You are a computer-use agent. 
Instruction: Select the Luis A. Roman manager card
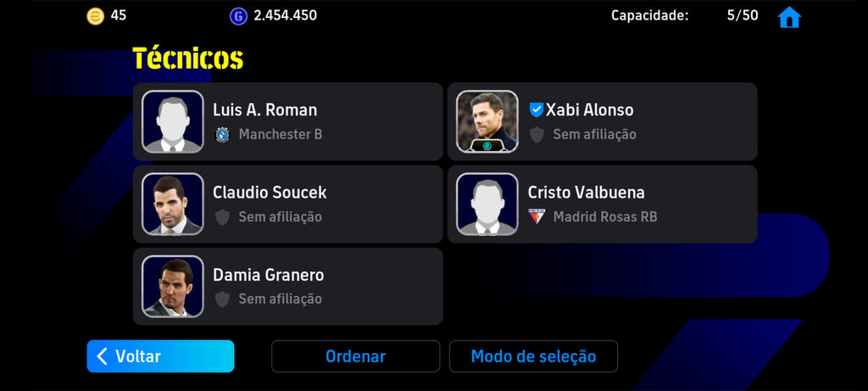[288, 122]
